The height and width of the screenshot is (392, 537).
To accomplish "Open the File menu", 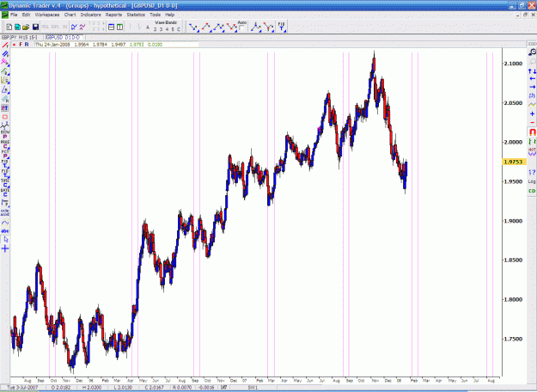I will pyautogui.click(x=14, y=15).
